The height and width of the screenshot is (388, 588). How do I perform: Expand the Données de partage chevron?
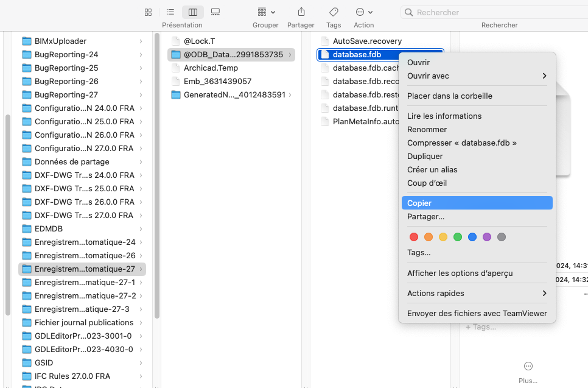141,162
